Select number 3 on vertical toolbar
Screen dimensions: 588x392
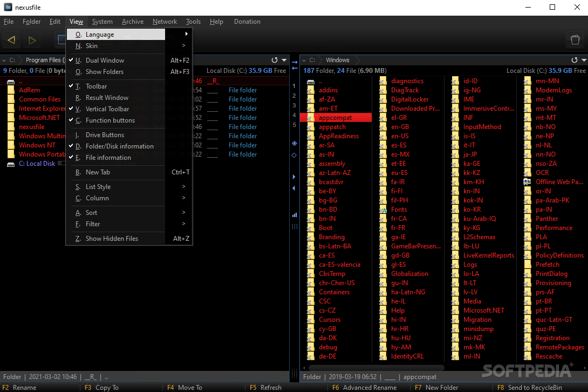pyautogui.click(x=294, y=105)
